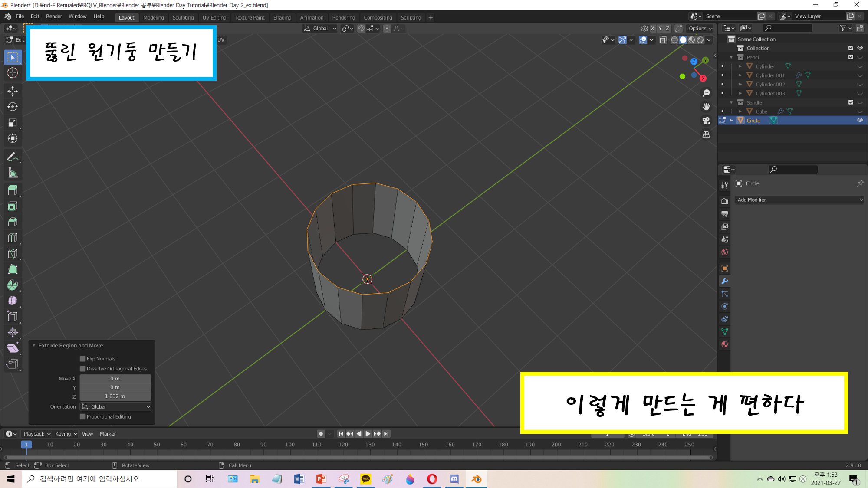Select the Loop Cut tool
Screen dimensions: 868x488
(13, 238)
